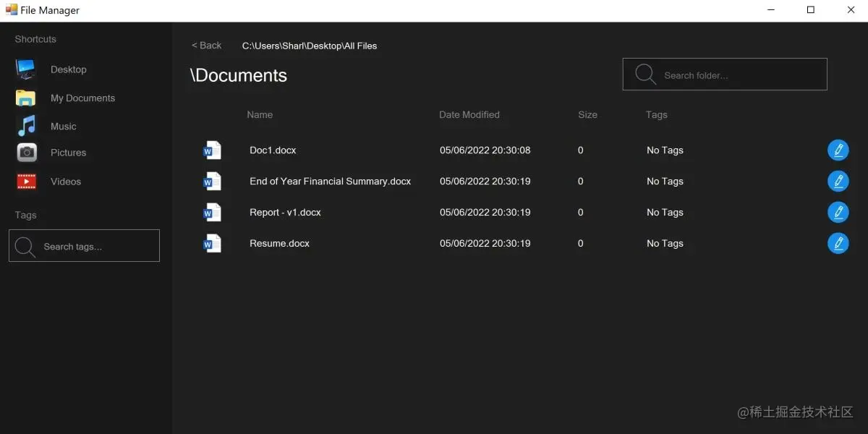
Task: Click the Word icon beside Resume.docx
Action: (x=212, y=243)
